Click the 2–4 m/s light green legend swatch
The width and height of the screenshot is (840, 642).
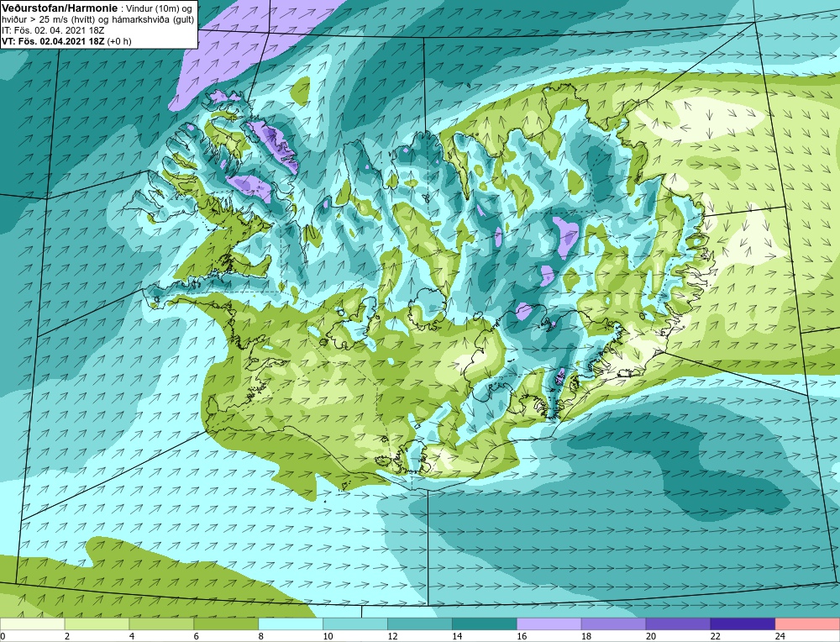(97, 624)
